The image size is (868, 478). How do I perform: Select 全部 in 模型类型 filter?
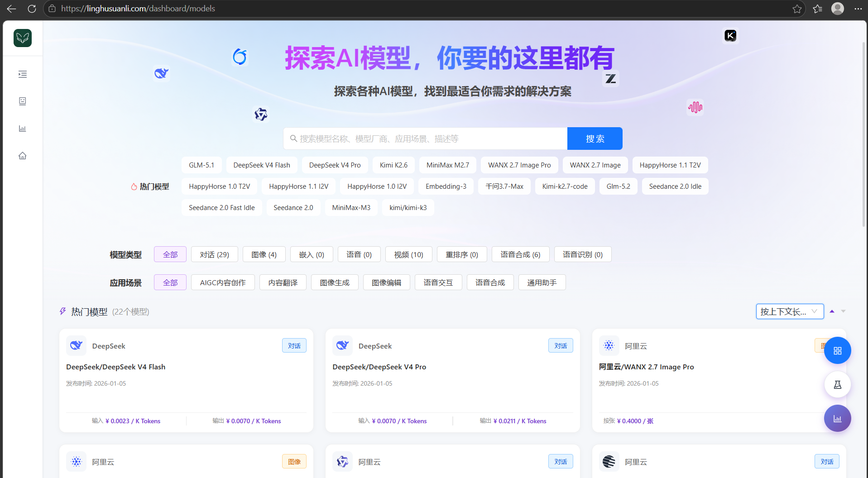170,254
